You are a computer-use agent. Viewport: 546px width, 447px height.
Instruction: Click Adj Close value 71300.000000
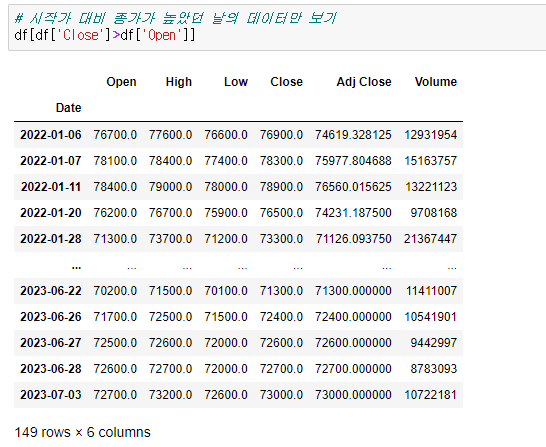[353, 291]
